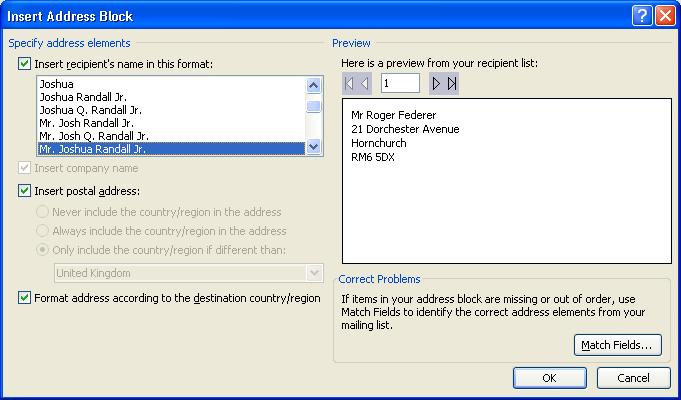Show next recipient in preview
Image resolution: width=681 pixels, height=400 pixels.
coord(436,83)
